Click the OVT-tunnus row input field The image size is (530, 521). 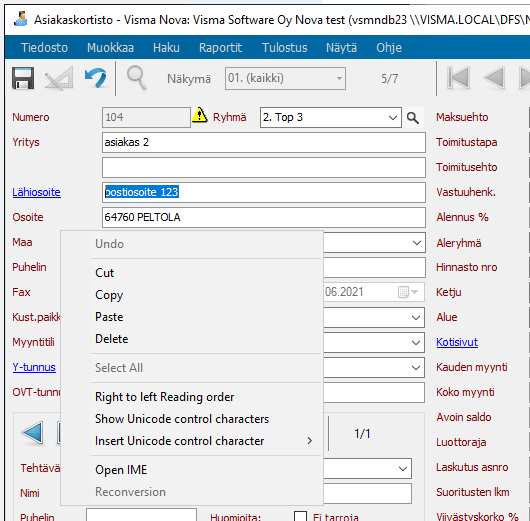(374, 393)
